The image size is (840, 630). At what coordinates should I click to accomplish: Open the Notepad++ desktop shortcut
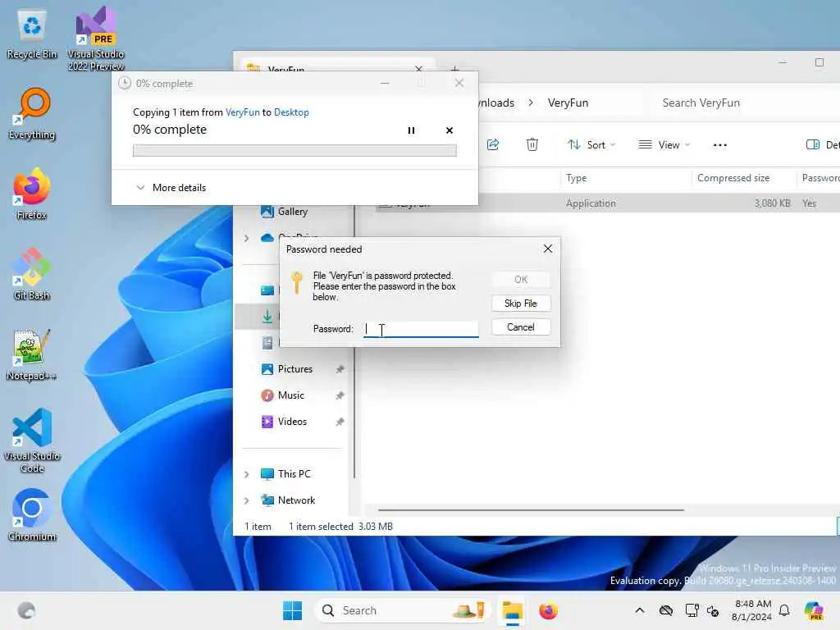click(32, 354)
